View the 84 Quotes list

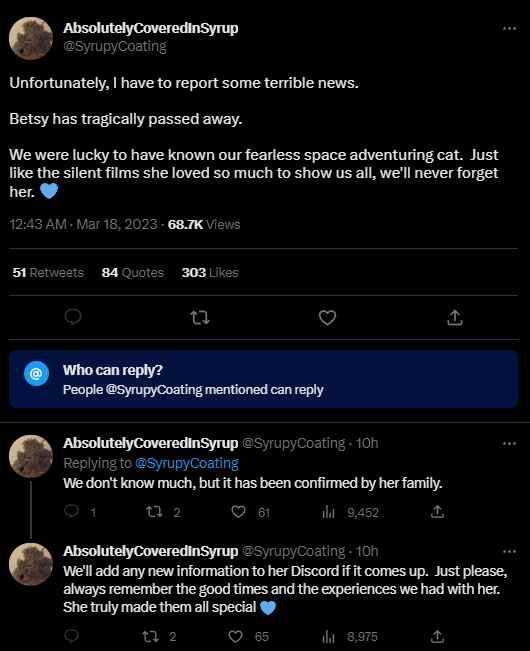(x=133, y=272)
